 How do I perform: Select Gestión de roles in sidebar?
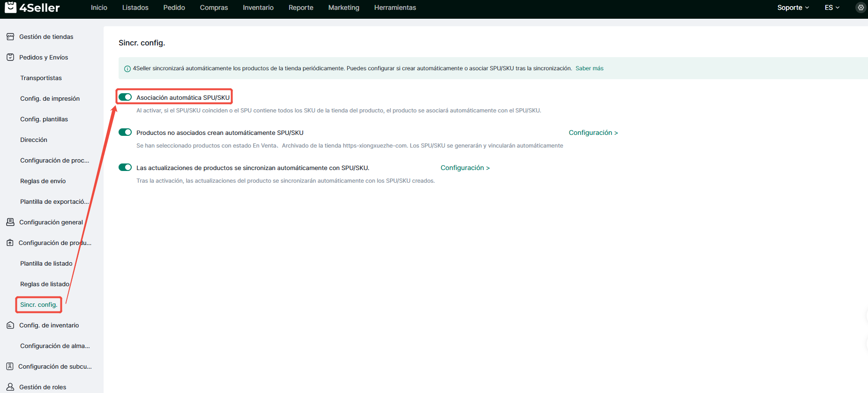[43, 387]
